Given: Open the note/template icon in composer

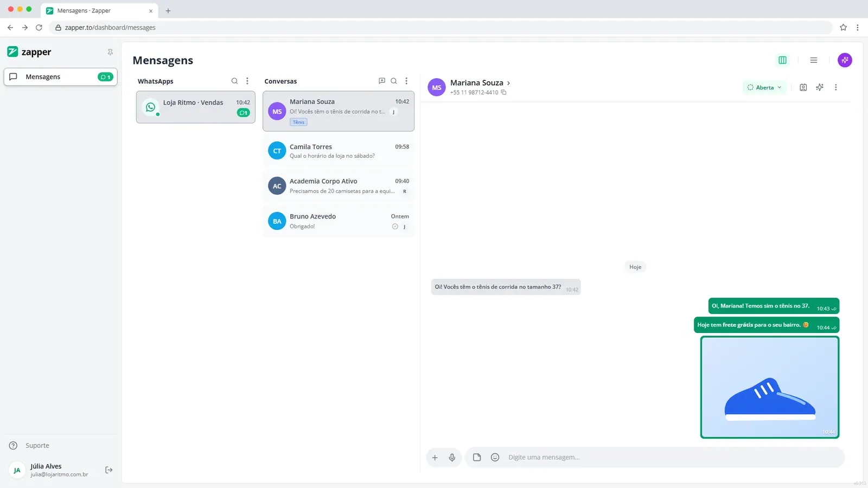Looking at the screenshot, I should point(477,457).
